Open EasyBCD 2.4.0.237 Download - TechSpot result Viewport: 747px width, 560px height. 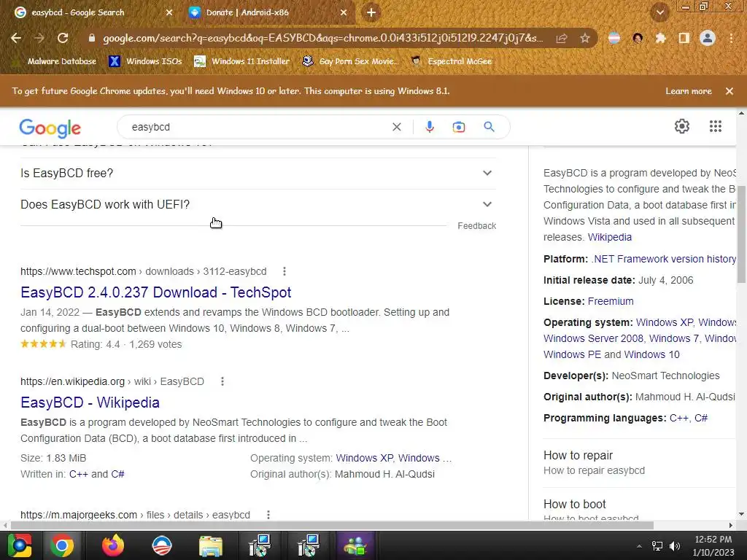point(156,292)
